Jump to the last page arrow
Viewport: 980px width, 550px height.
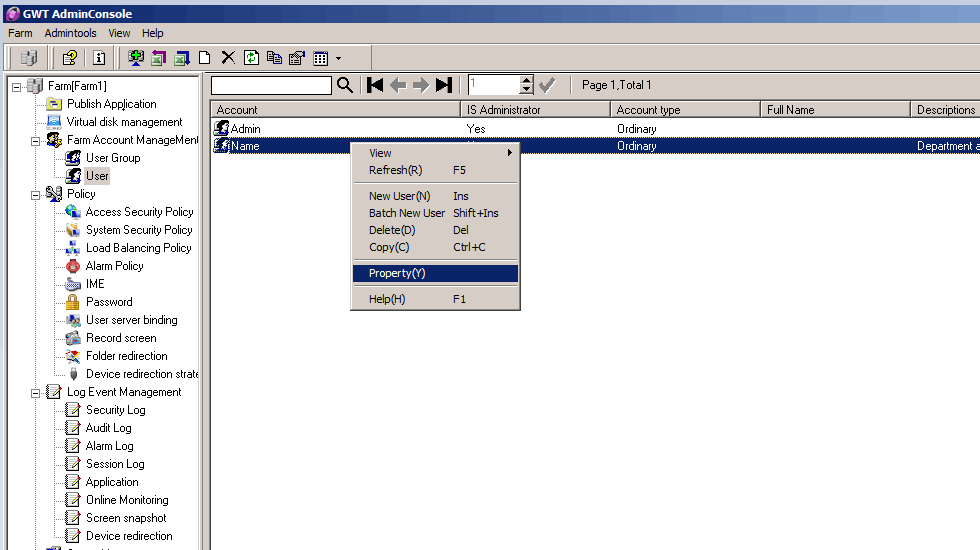pyautogui.click(x=444, y=85)
